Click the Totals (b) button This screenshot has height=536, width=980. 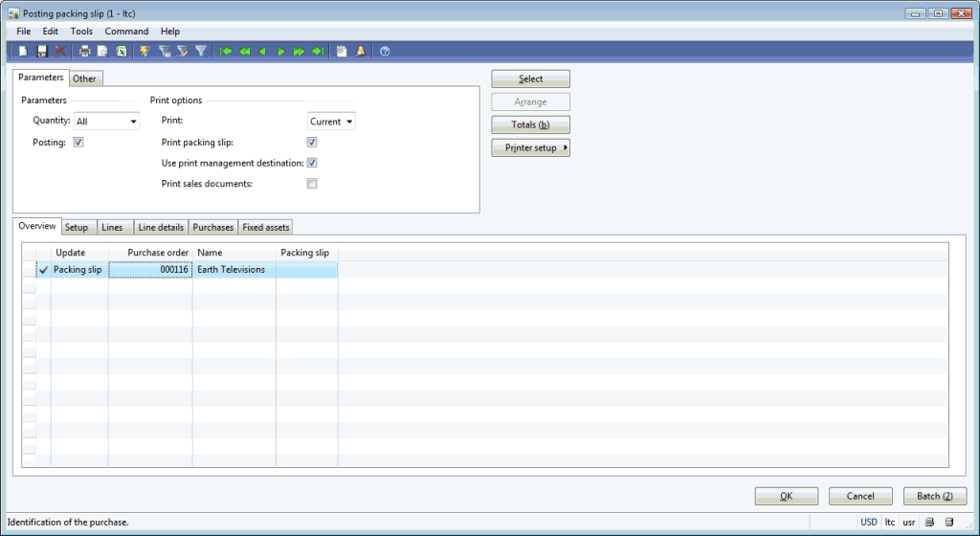tap(530, 124)
